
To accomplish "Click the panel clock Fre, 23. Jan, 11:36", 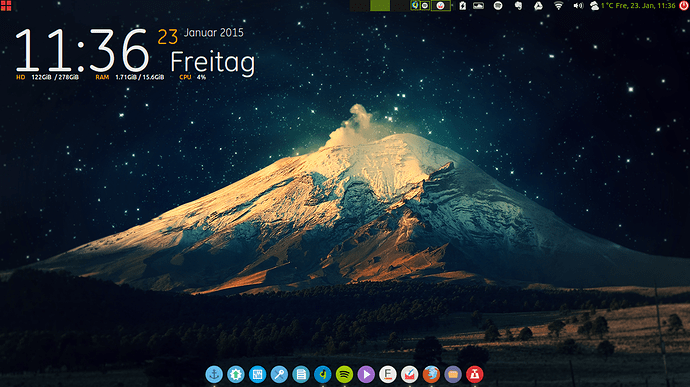I will pos(646,6).
